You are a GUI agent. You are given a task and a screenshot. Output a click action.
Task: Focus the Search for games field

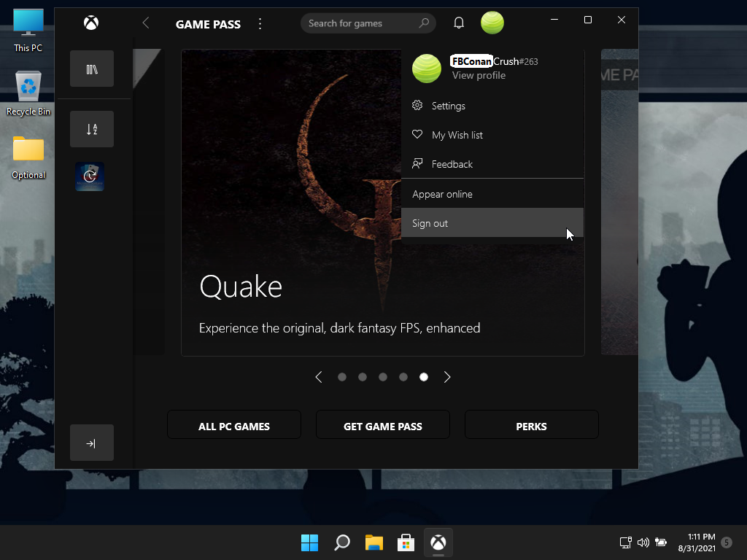[368, 23]
